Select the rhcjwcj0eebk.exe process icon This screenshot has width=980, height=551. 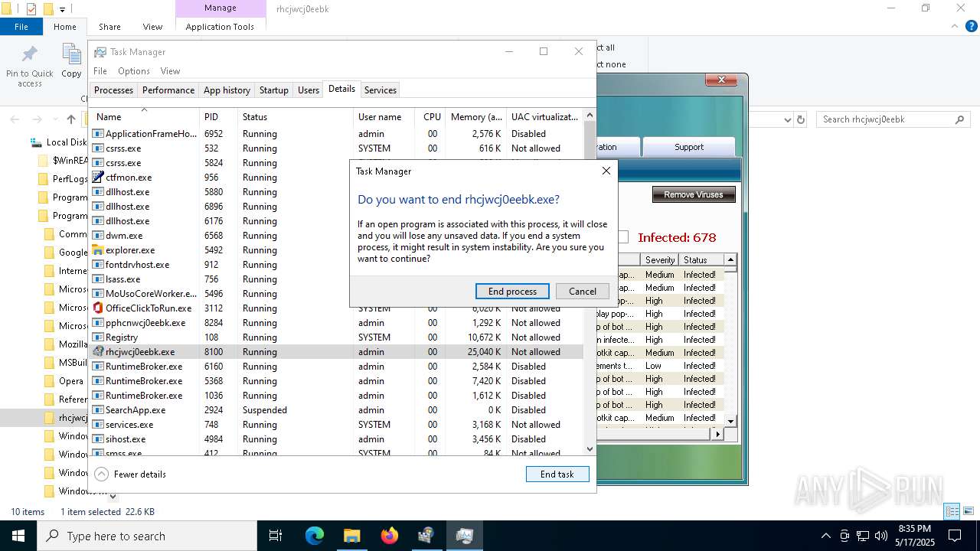coord(98,352)
